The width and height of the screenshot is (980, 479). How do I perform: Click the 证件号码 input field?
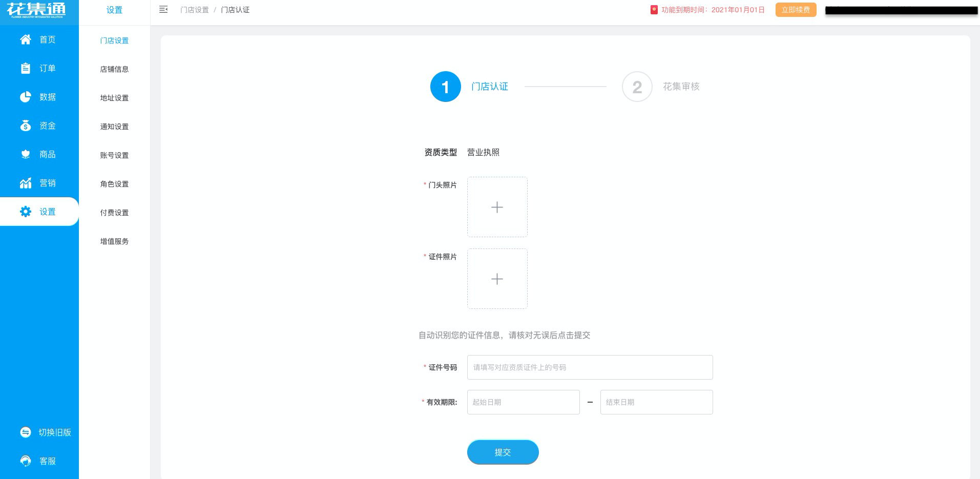click(x=590, y=367)
